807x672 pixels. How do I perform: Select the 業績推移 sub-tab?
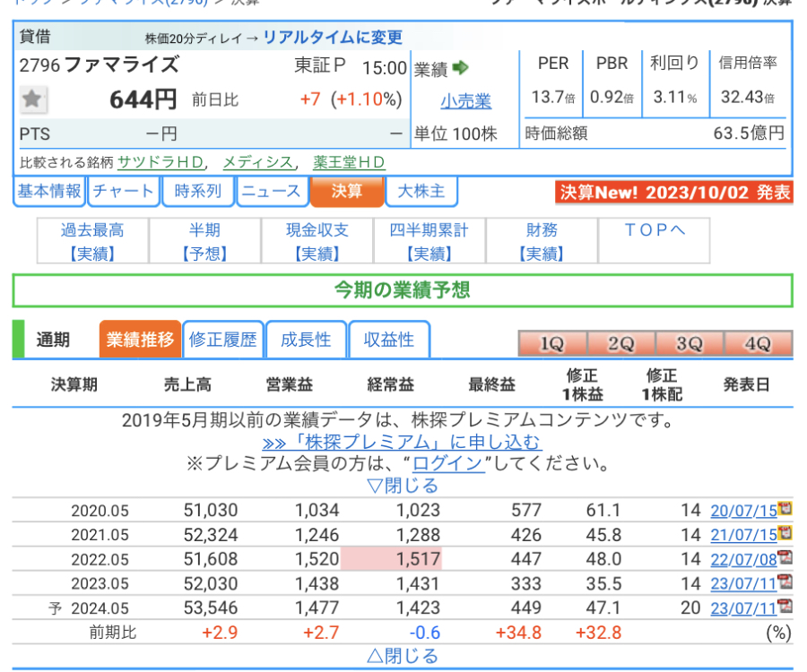(x=140, y=340)
